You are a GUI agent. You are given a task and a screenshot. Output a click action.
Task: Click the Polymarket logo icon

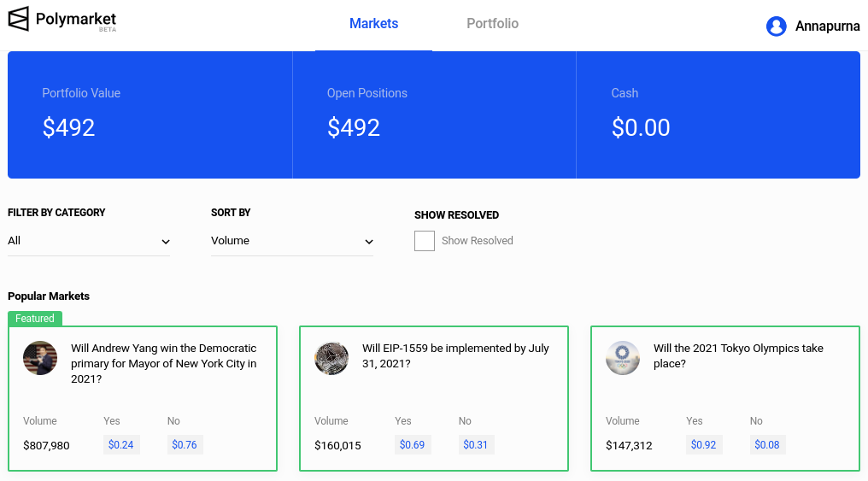tap(18, 19)
